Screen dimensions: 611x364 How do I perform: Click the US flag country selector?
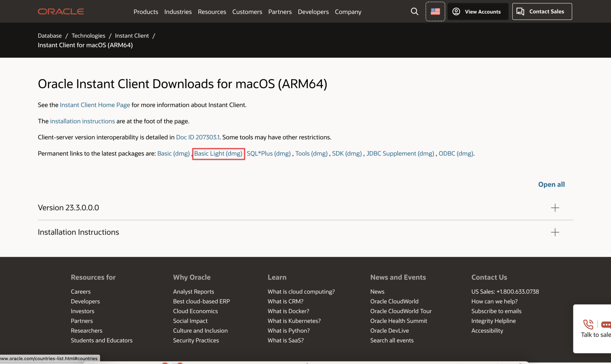(435, 12)
